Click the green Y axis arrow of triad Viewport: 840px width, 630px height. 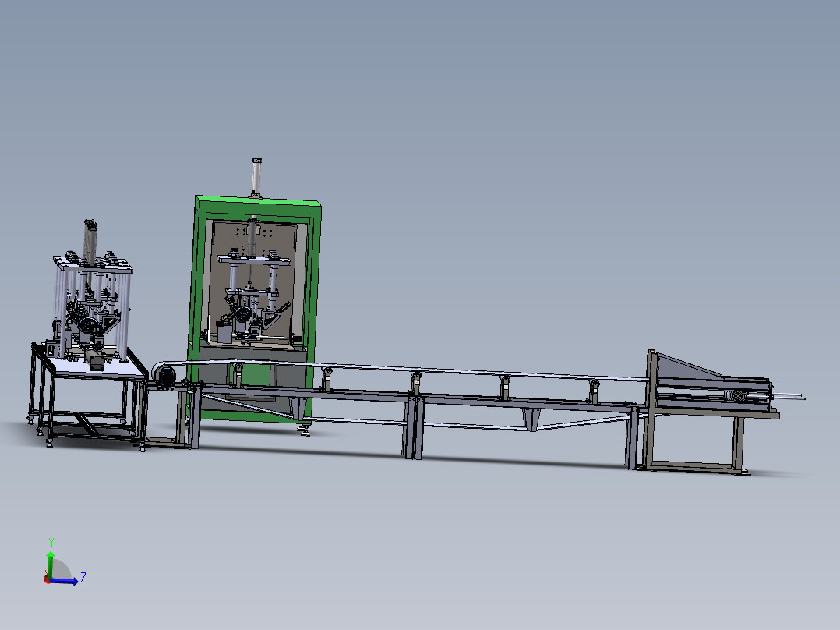click(x=51, y=564)
